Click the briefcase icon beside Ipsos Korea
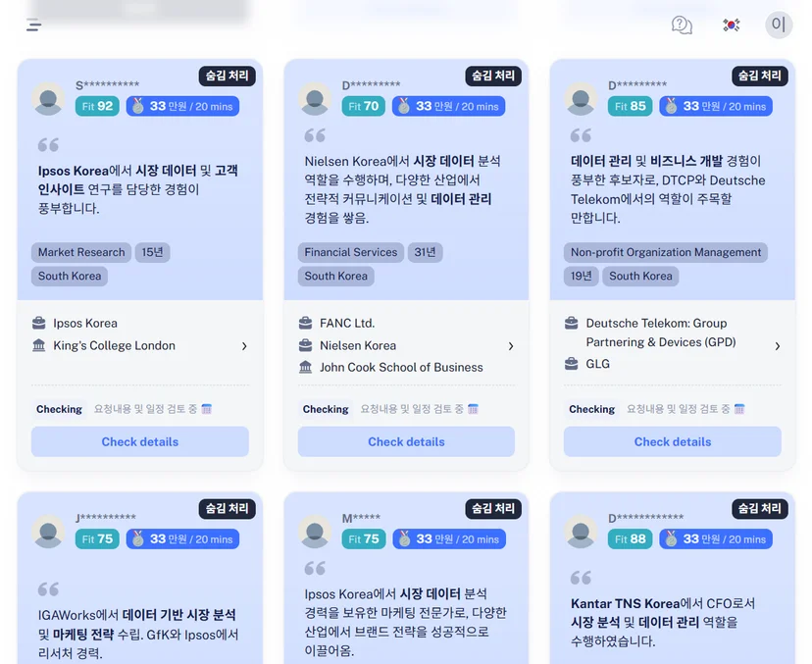 point(39,324)
